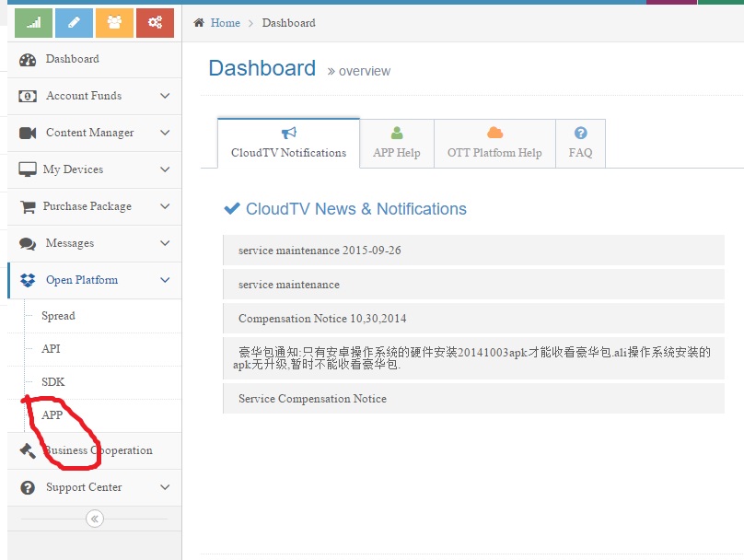
Task: Open the Chinese 豪华包通知 notice row
Action: pos(473,358)
